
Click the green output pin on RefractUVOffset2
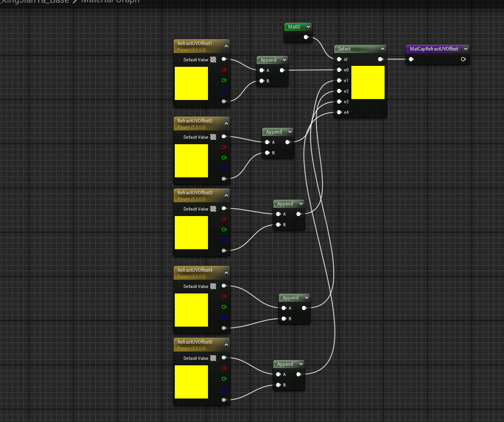[x=224, y=158]
